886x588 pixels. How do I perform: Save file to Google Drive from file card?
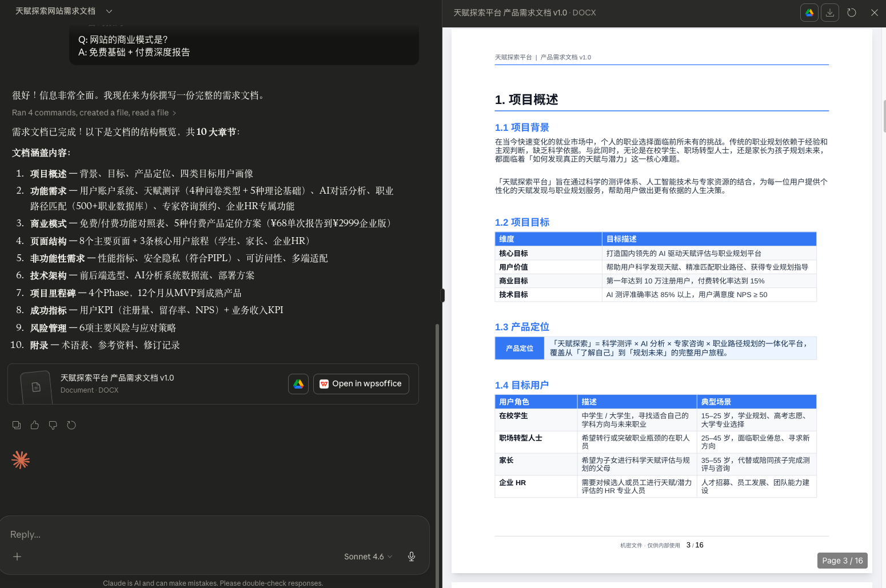298,384
